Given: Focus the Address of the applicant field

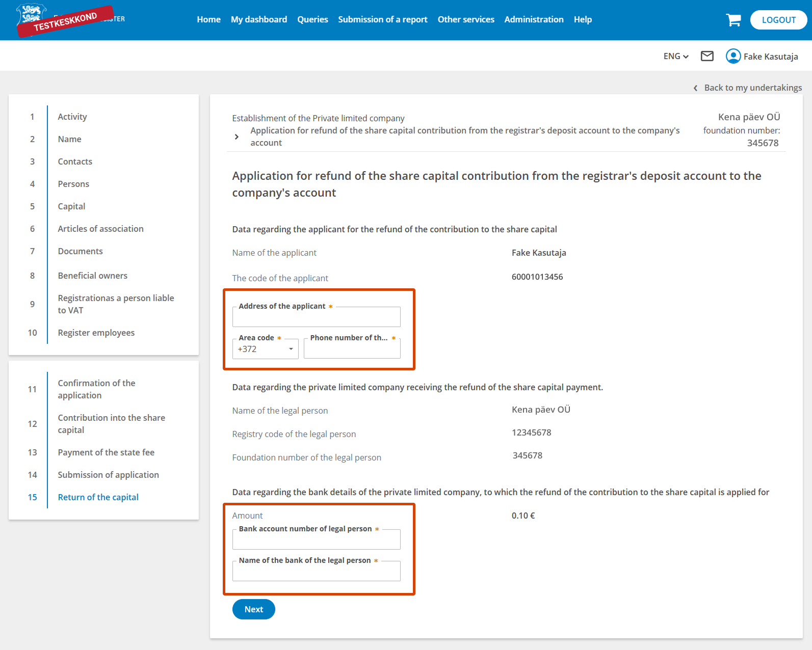Looking at the screenshot, I should [317, 317].
